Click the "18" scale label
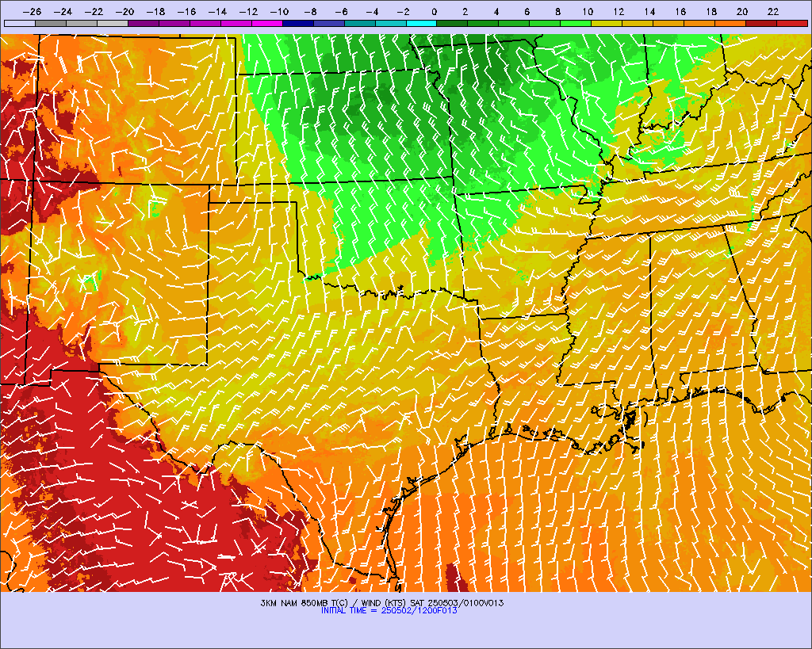This screenshot has height=649, width=812. tap(711, 11)
